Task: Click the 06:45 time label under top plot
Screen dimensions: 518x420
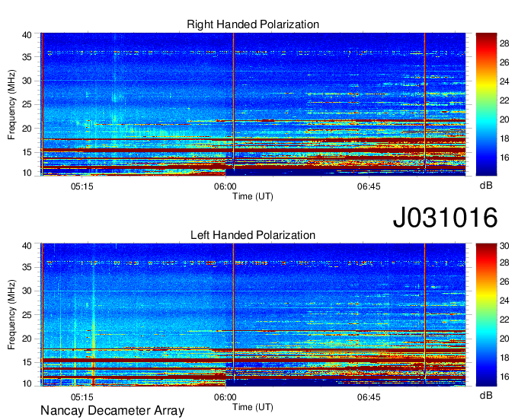Action: [369, 186]
